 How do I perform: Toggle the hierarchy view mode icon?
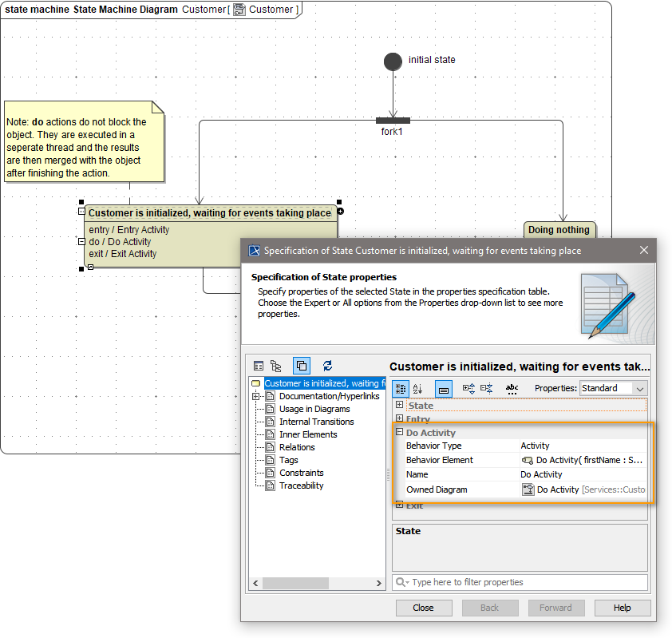277,366
